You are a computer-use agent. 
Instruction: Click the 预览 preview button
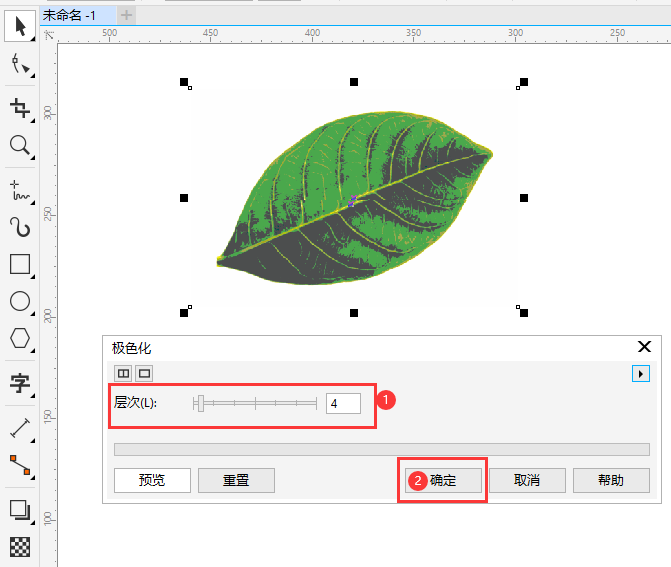coord(152,480)
